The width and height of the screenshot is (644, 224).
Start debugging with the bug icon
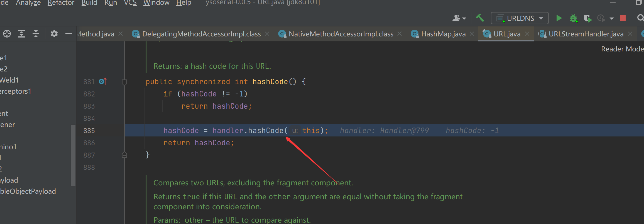[574, 18]
